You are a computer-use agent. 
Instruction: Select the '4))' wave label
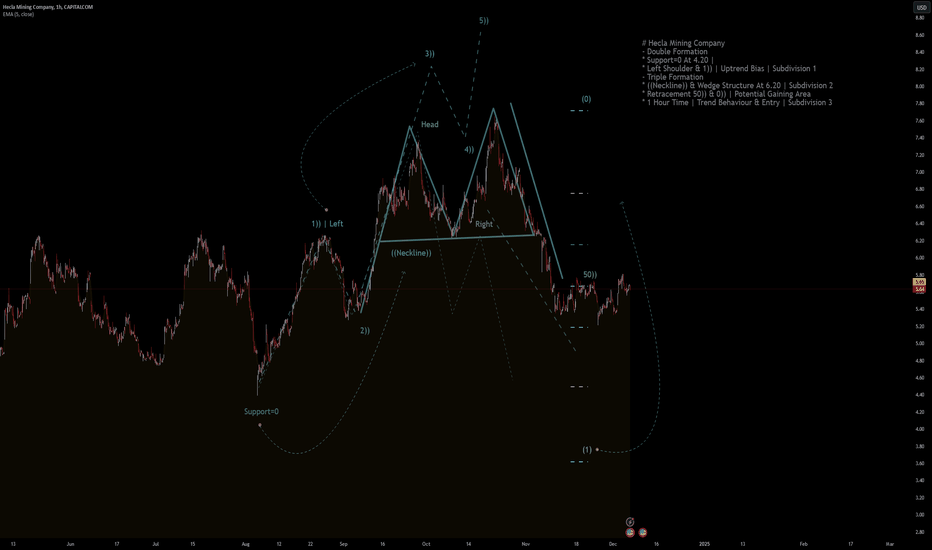click(469, 149)
